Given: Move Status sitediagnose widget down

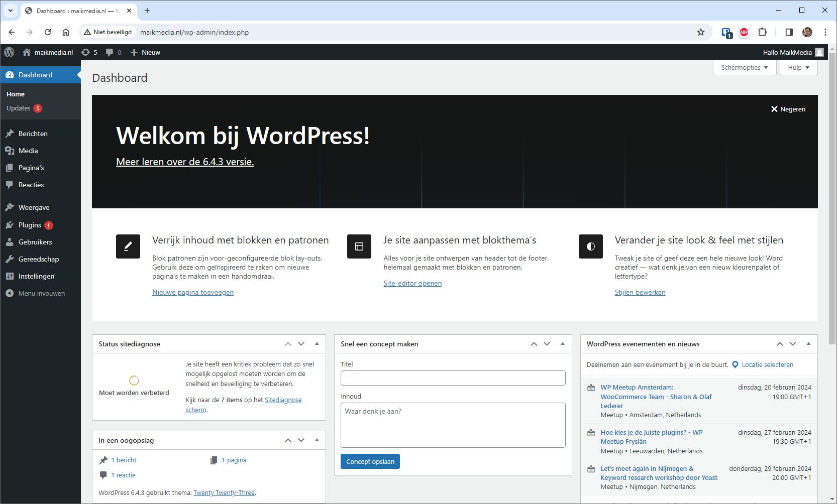Looking at the screenshot, I should coord(301,344).
